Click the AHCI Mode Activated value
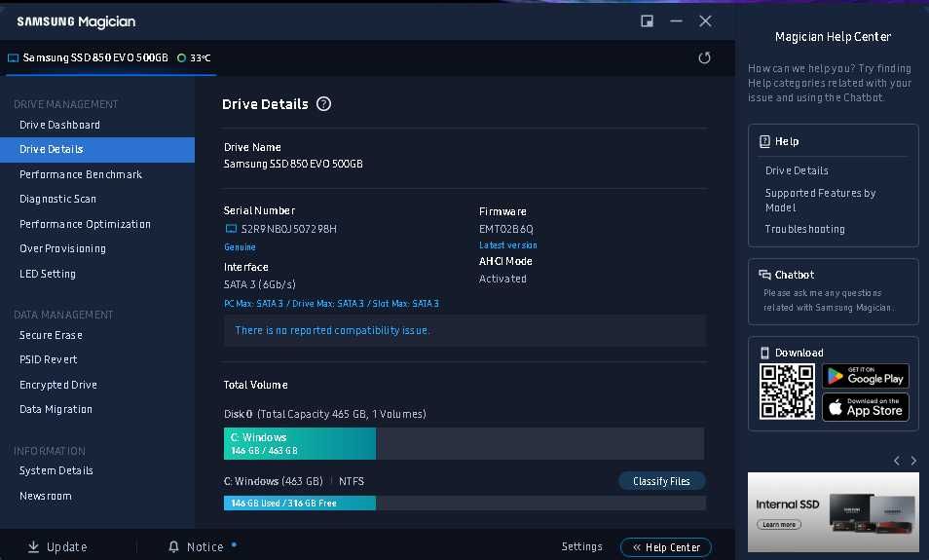Screen dimensions: 929x560 click(502, 279)
